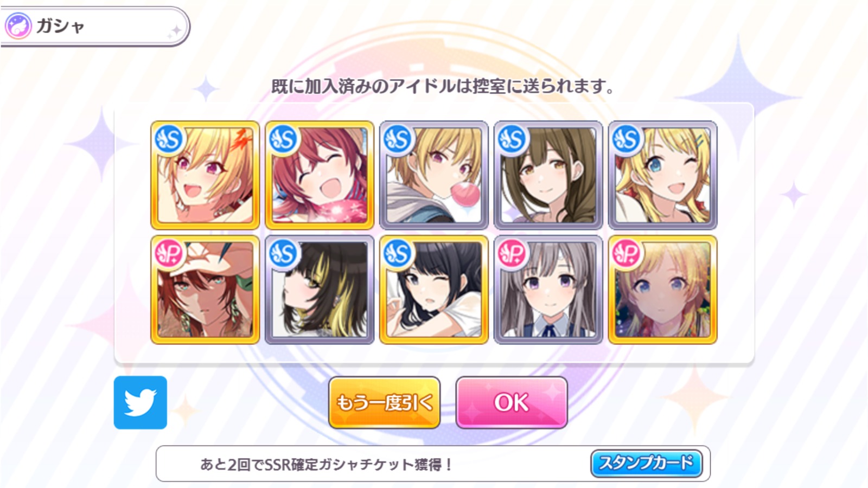The width and height of the screenshot is (868, 488).
Task: Click the P badge on tanned idol card
Action: [169, 254]
